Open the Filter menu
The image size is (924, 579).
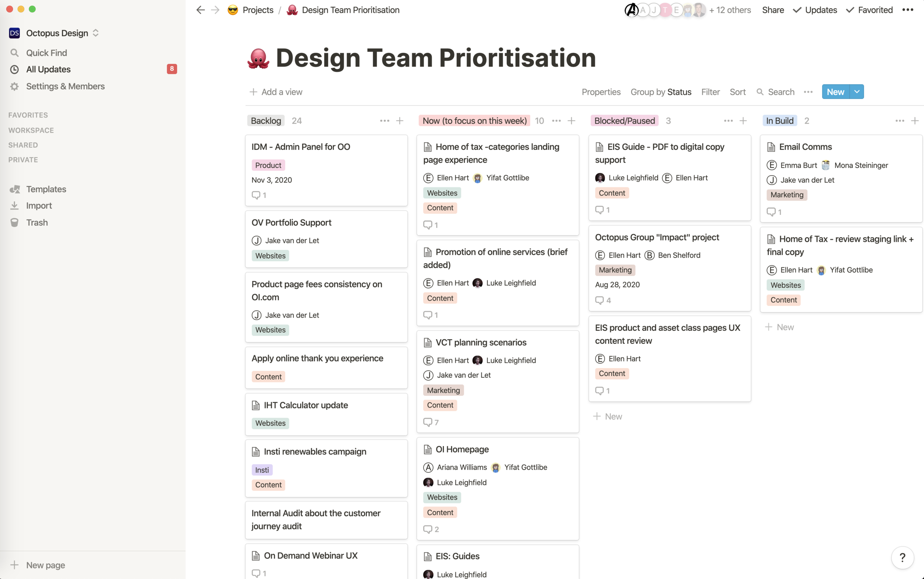tap(710, 92)
